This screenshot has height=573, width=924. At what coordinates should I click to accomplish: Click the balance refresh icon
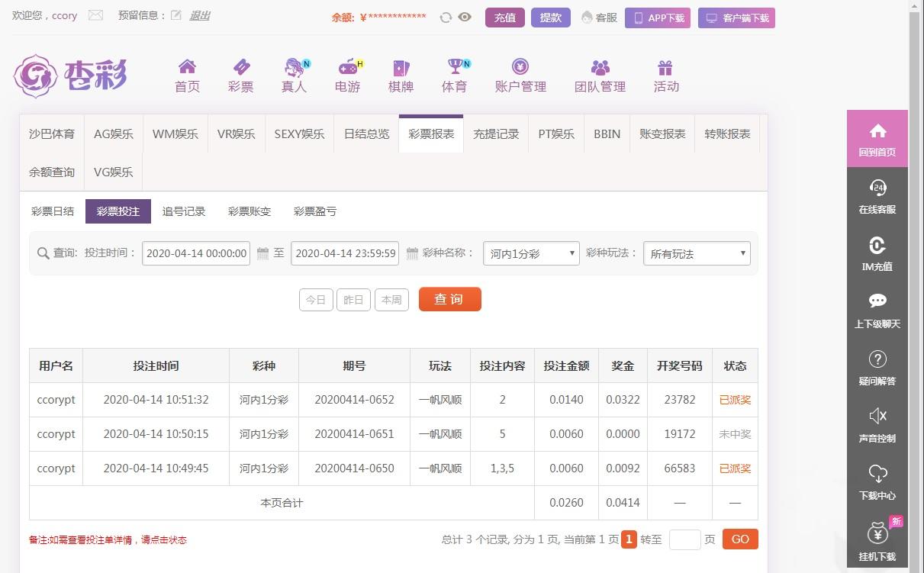446,18
